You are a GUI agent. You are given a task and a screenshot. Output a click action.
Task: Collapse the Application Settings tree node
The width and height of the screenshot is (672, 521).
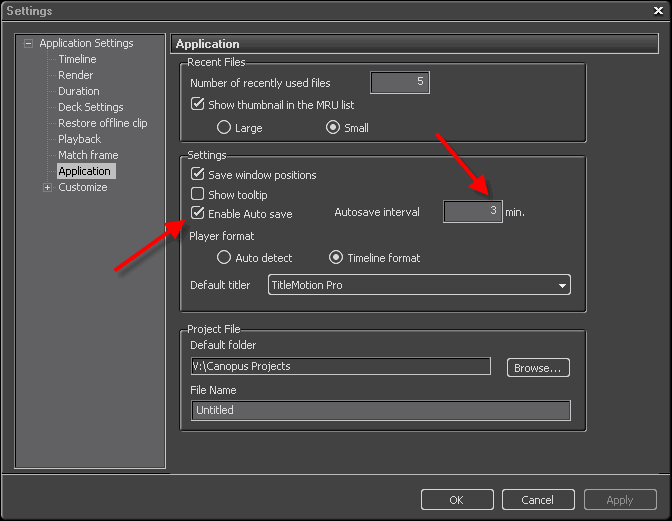(x=28, y=43)
